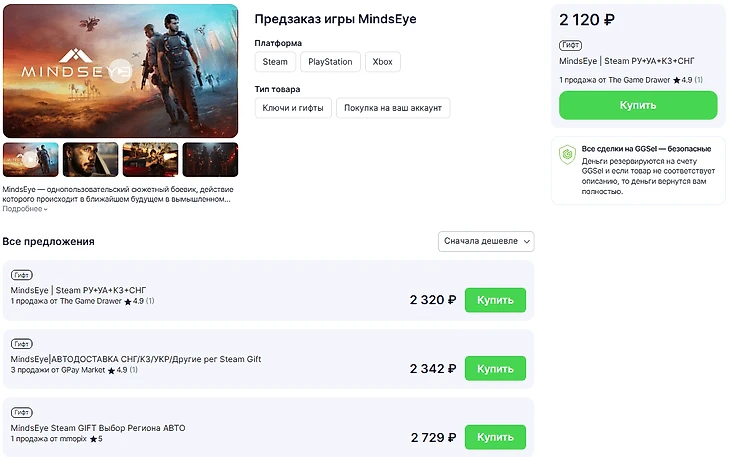Expand the description via Подробнее
Image resolution: width=730 pixels, height=457 pixels.
pyautogui.click(x=24, y=209)
